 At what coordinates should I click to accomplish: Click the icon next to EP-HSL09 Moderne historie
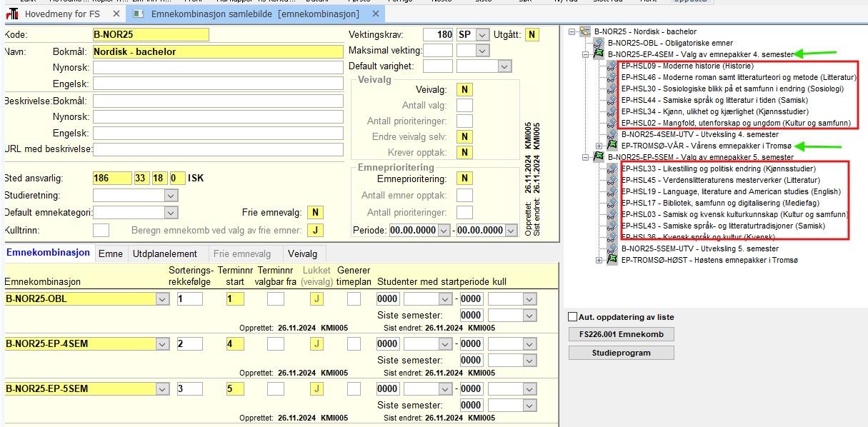pyautogui.click(x=612, y=66)
